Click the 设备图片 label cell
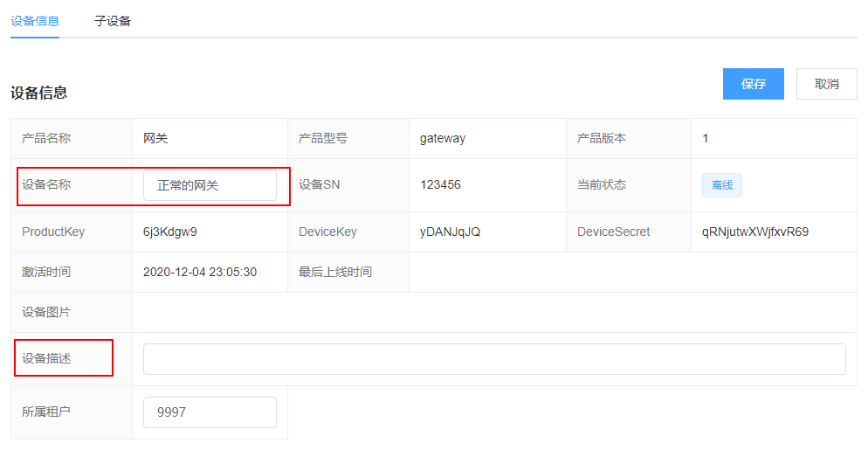 click(x=46, y=312)
